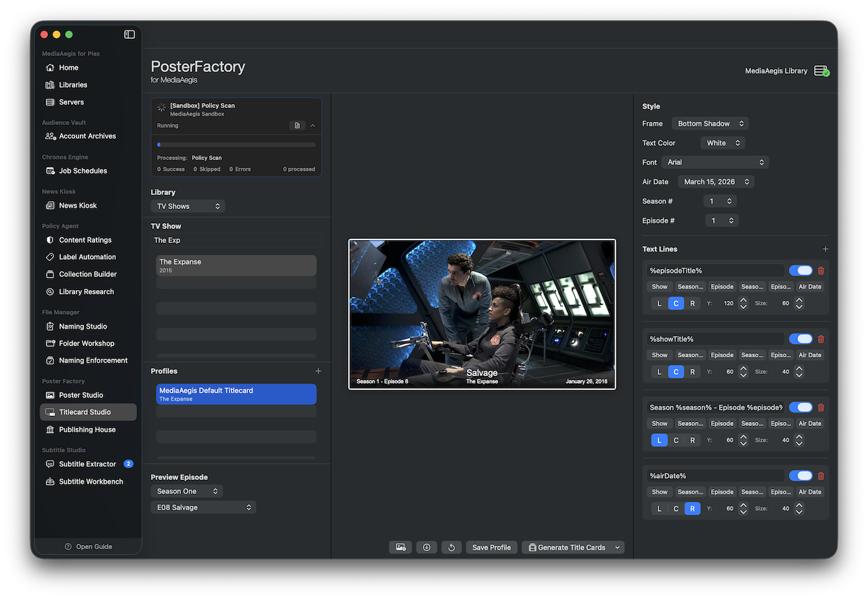Delete the %airDate% text line
This screenshot has width=868, height=599.
821,476
